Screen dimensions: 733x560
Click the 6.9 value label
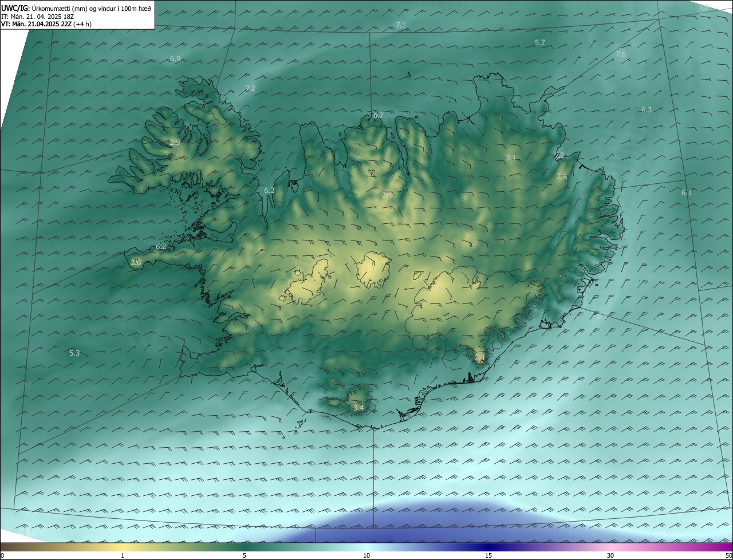pos(175,59)
